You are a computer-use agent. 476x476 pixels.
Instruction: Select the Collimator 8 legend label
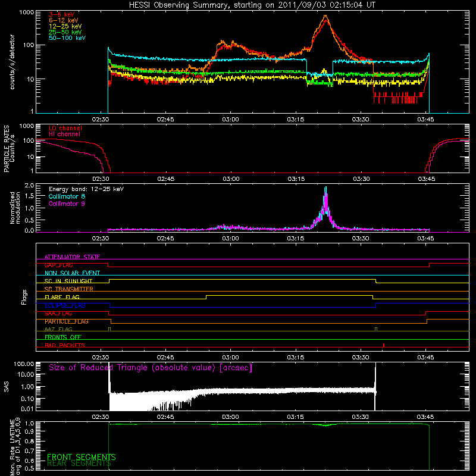click(x=67, y=196)
